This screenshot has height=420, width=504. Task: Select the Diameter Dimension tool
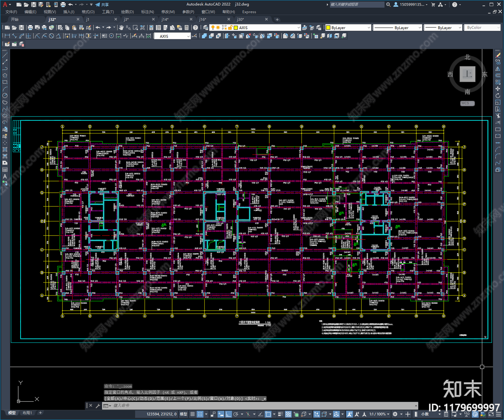(51, 36)
